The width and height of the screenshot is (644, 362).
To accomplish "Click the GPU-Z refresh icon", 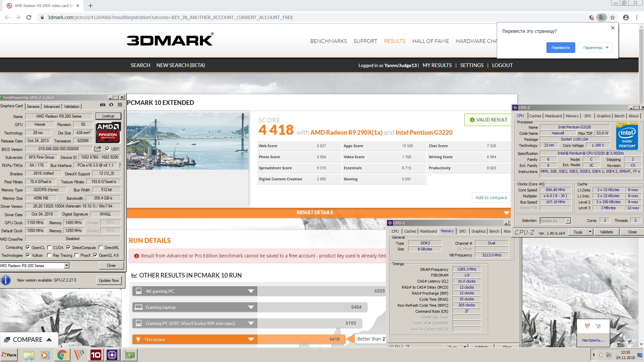I will coord(111,105).
